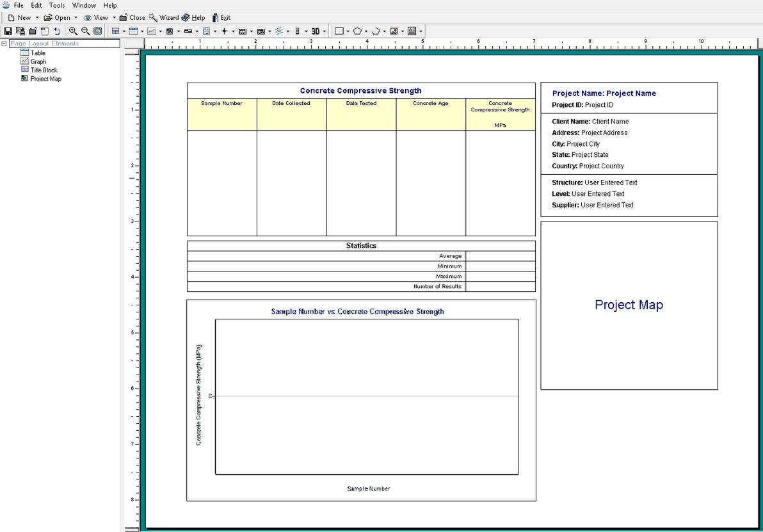Click the Exit button
The height and width of the screenshot is (532, 763).
[x=221, y=17]
